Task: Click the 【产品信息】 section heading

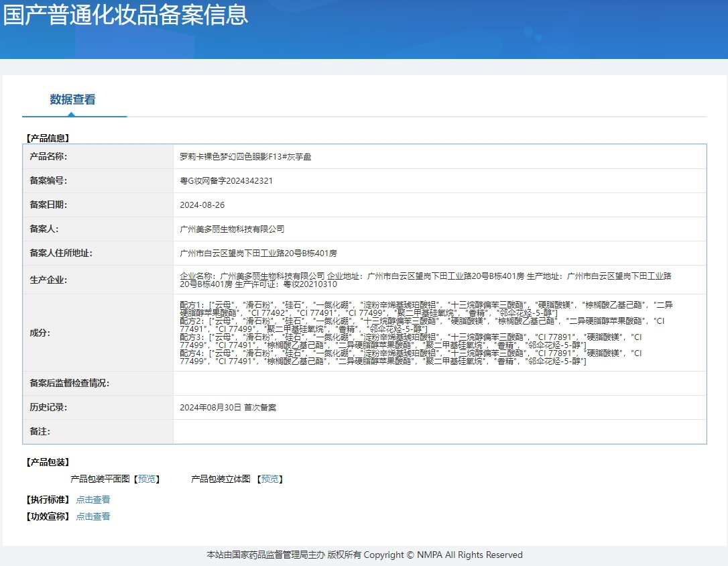Action: point(47,138)
